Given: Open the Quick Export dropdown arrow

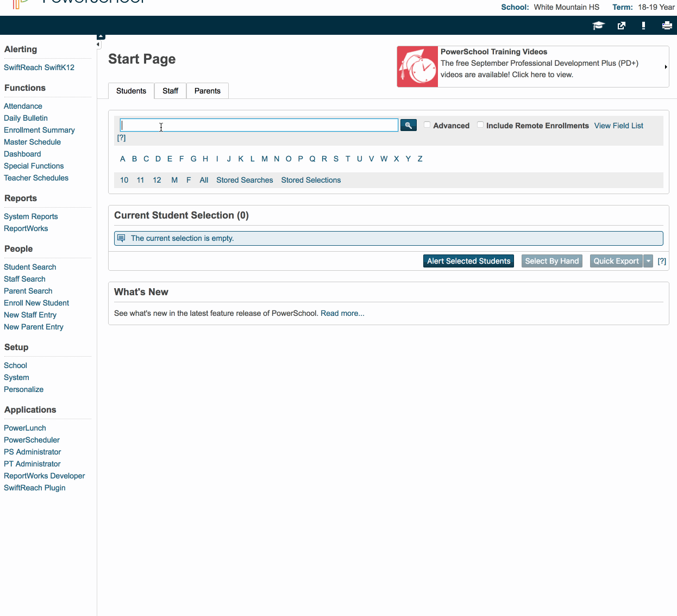Looking at the screenshot, I should (x=648, y=261).
